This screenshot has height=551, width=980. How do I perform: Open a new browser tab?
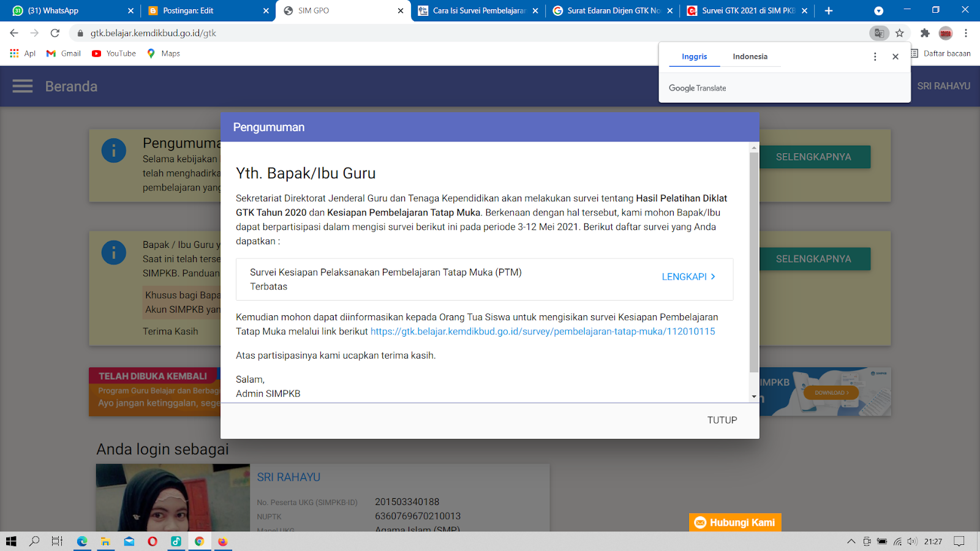click(829, 10)
